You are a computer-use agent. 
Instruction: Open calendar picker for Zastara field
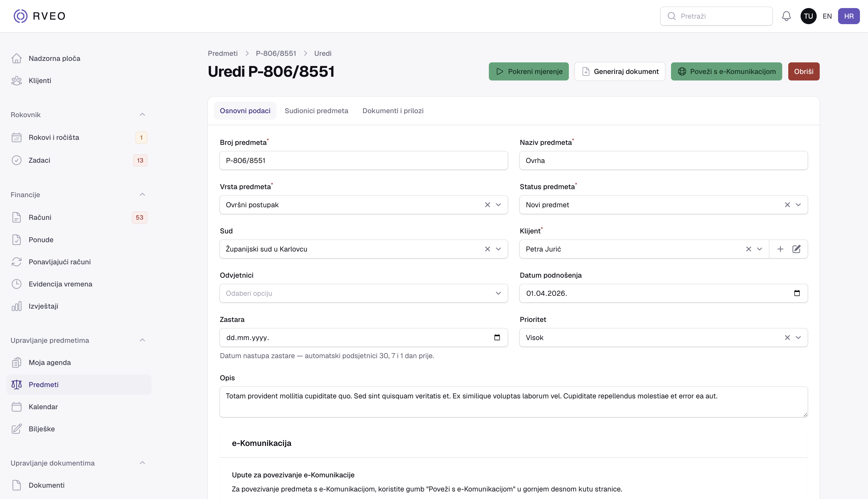pyautogui.click(x=497, y=338)
